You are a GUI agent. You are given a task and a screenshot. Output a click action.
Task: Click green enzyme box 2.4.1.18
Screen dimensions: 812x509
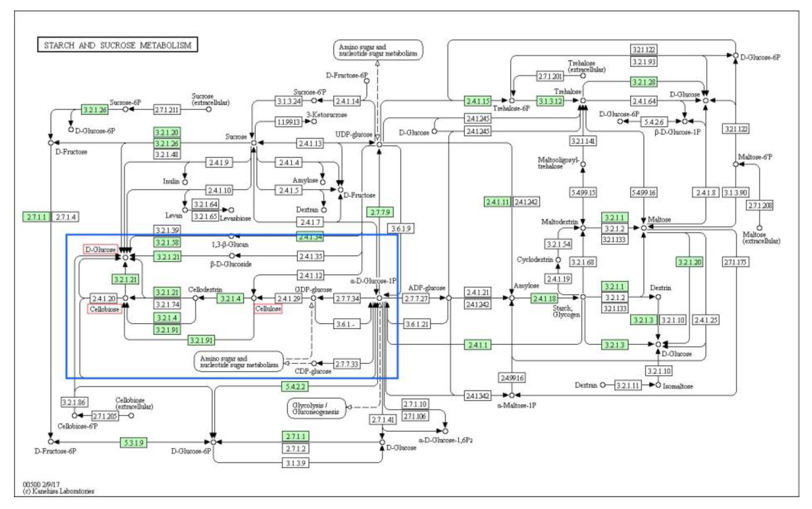544,298
